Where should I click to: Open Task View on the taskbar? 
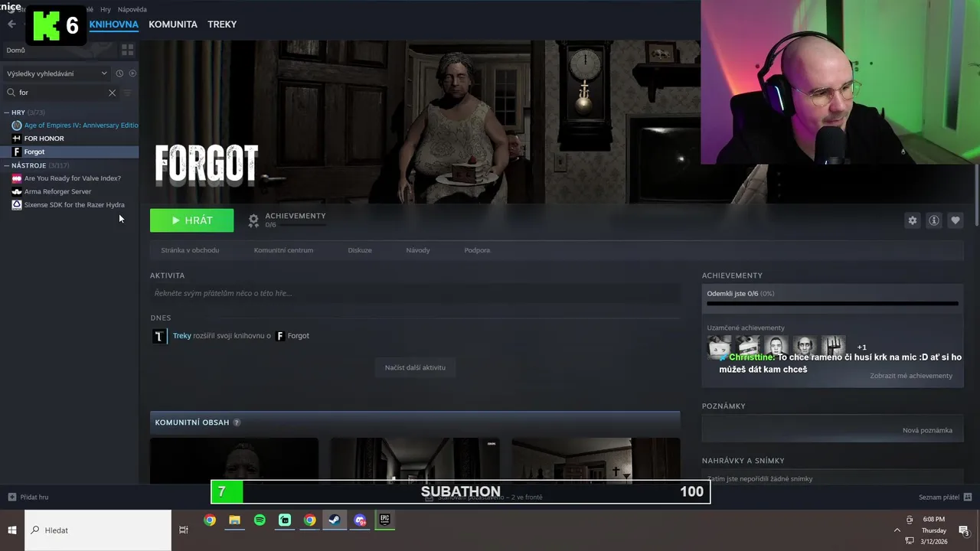(x=184, y=530)
